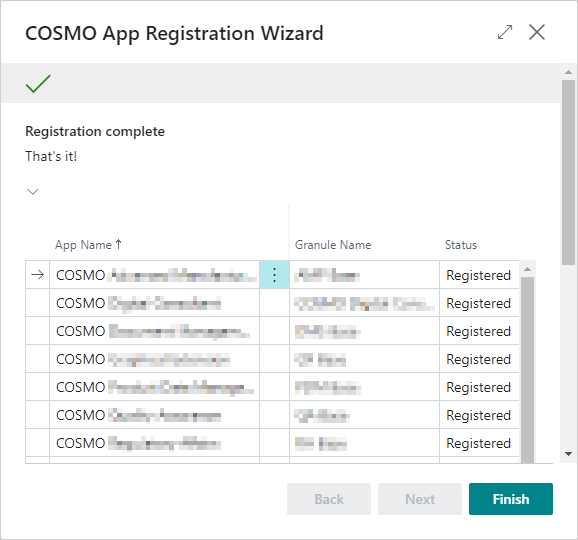Click the scroll-up arrow at the top of the wizard's outer scrollbar
Image resolution: width=578 pixels, height=540 pixels.
tap(568, 72)
